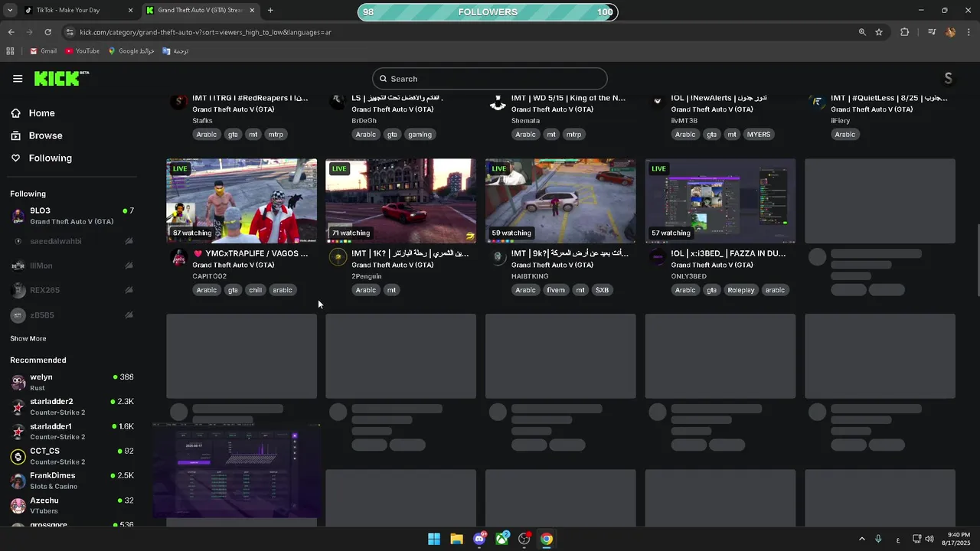Screen dimensions: 980x551
Task: Open Grand Theft Auto V category under BrDeGh
Action: coord(392,109)
